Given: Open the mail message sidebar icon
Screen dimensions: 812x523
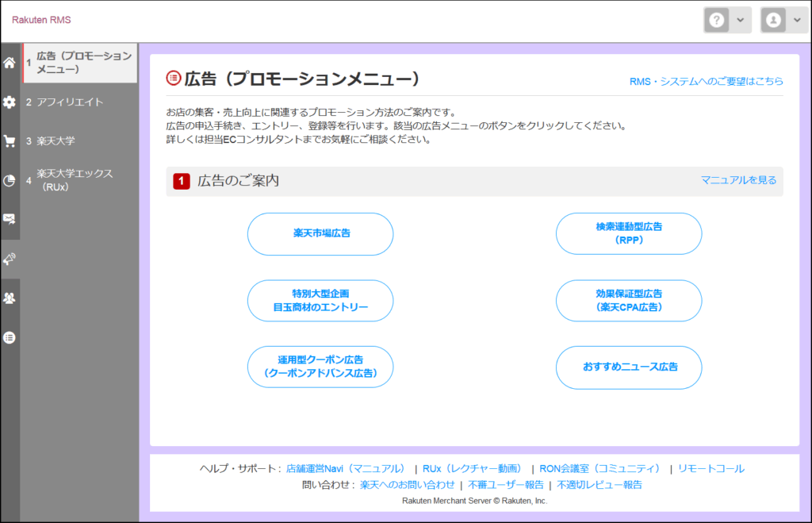Looking at the screenshot, I should click(10, 219).
